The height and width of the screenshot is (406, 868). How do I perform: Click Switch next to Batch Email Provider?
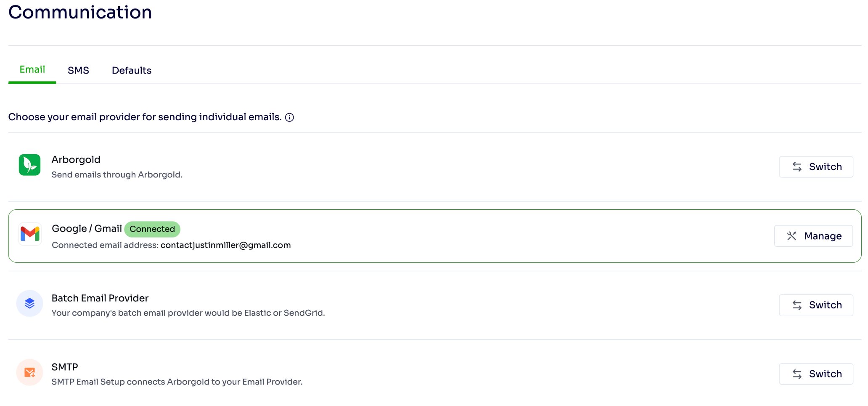816,305
